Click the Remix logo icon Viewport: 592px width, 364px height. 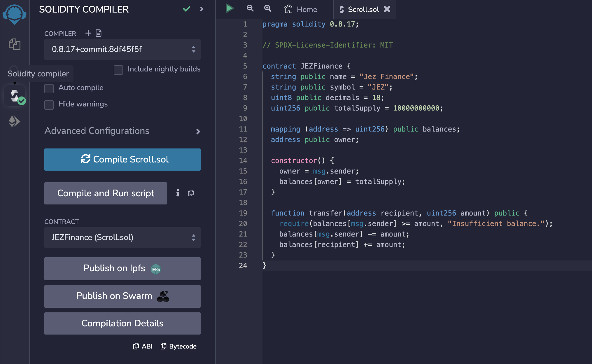(x=14, y=14)
